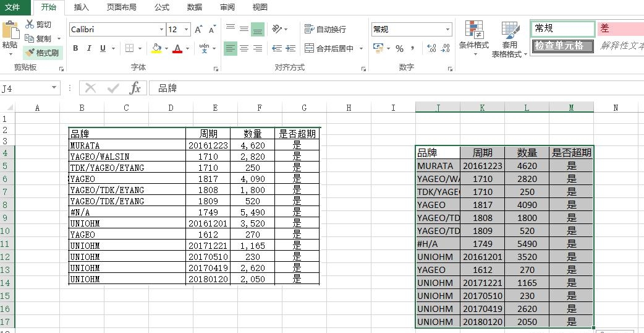
Task: Set middle vertical alignment
Action: point(244,29)
